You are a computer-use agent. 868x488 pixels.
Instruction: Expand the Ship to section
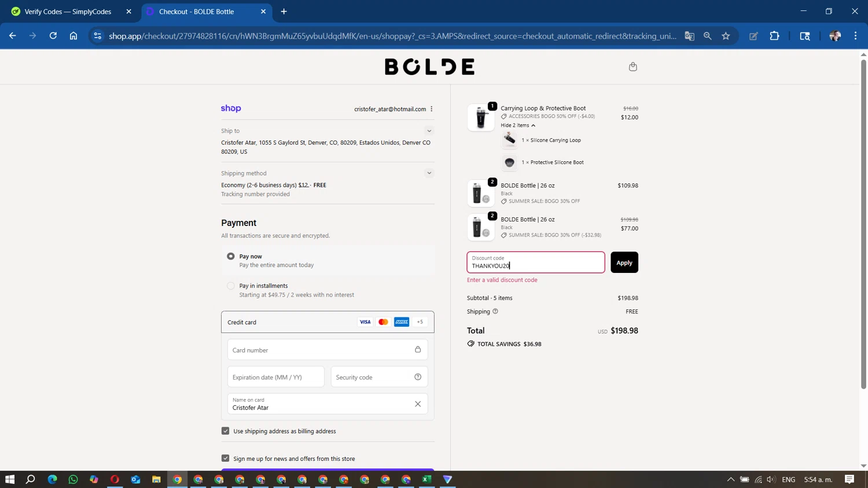point(429,131)
